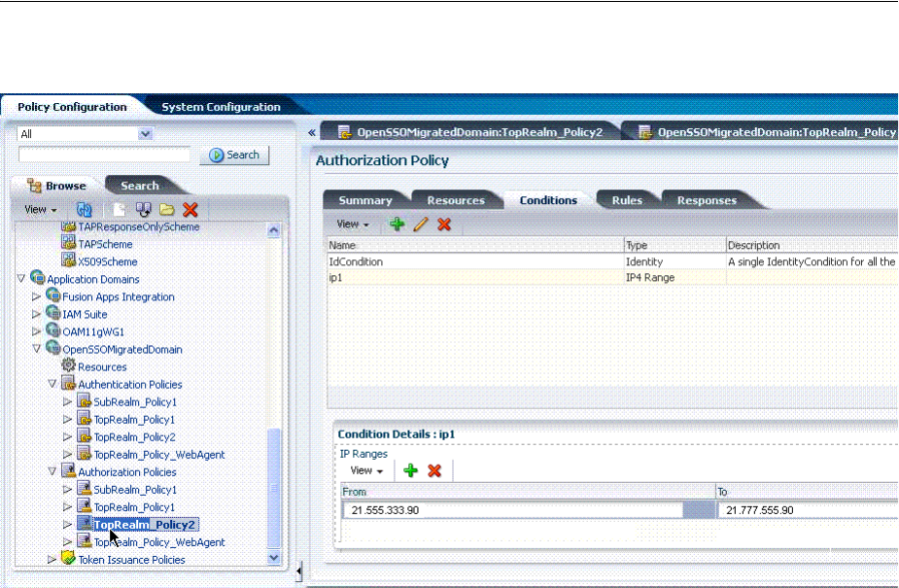
Task: Collapse the Authentication Policies node
Action: pyautogui.click(x=52, y=383)
